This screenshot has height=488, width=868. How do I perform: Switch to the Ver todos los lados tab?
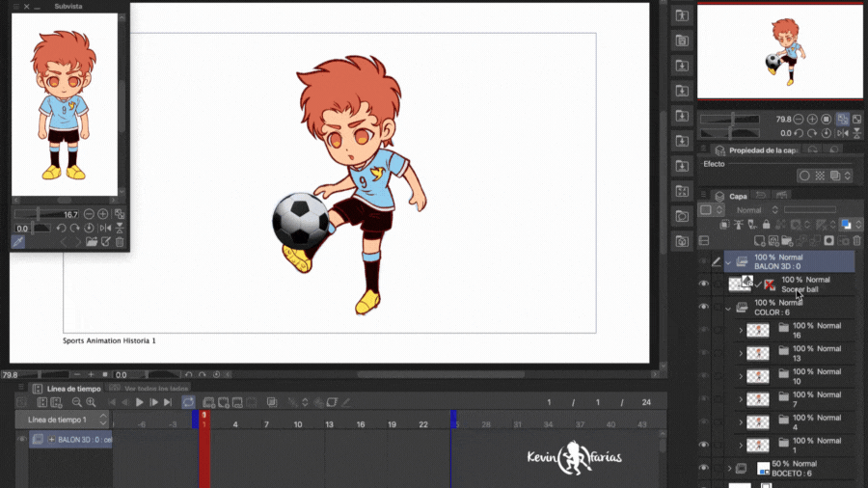(149, 389)
